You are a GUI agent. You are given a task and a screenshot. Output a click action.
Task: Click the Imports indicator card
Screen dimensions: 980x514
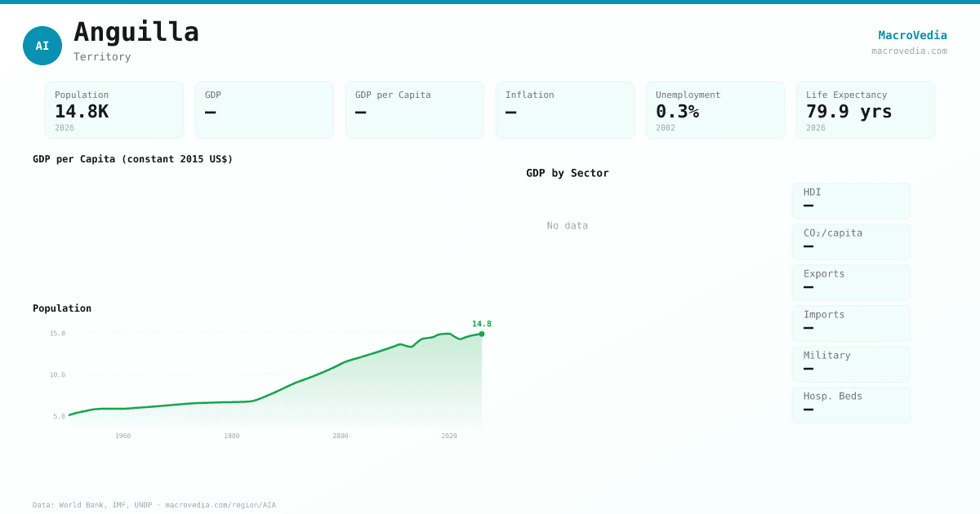[x=851, y=323]
